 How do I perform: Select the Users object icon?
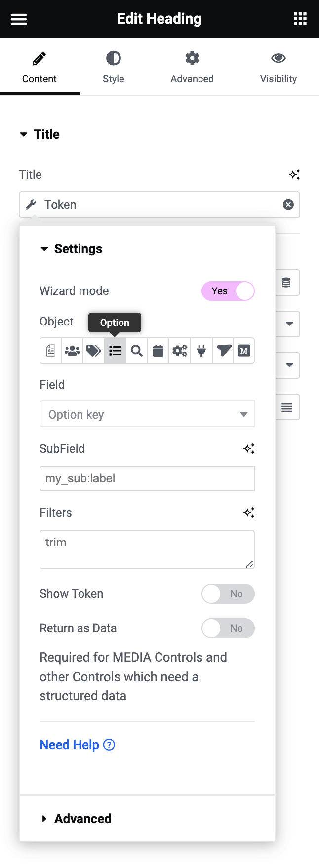[x=72, y=351]
